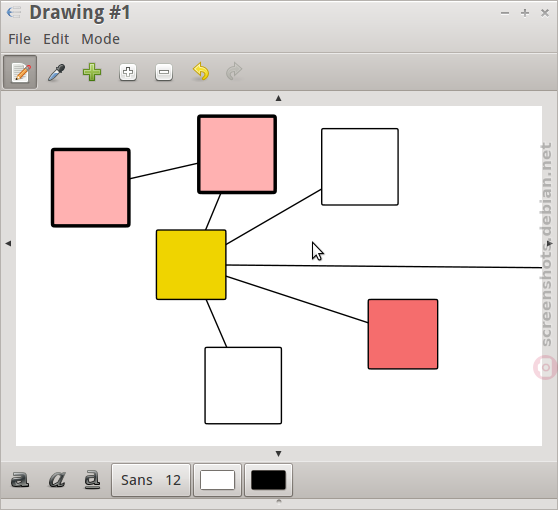Click the green plus add-node icon
The image size is (558, 510).
(92, 72)
